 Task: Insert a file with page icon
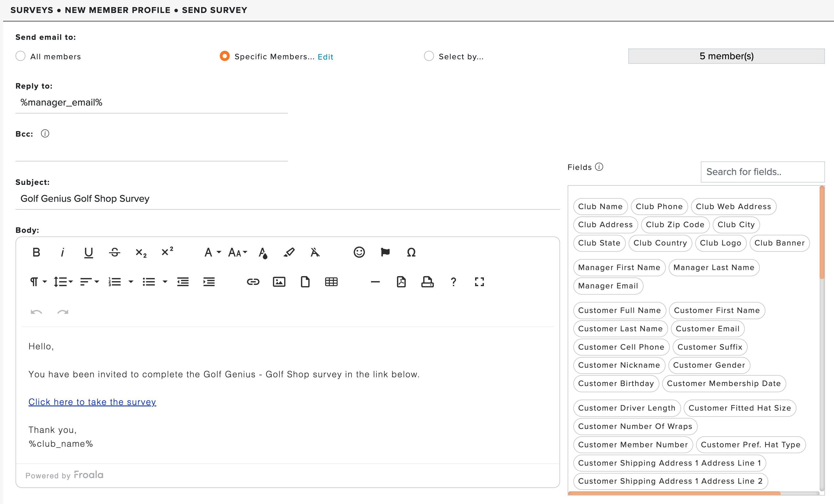pos(305,282)
